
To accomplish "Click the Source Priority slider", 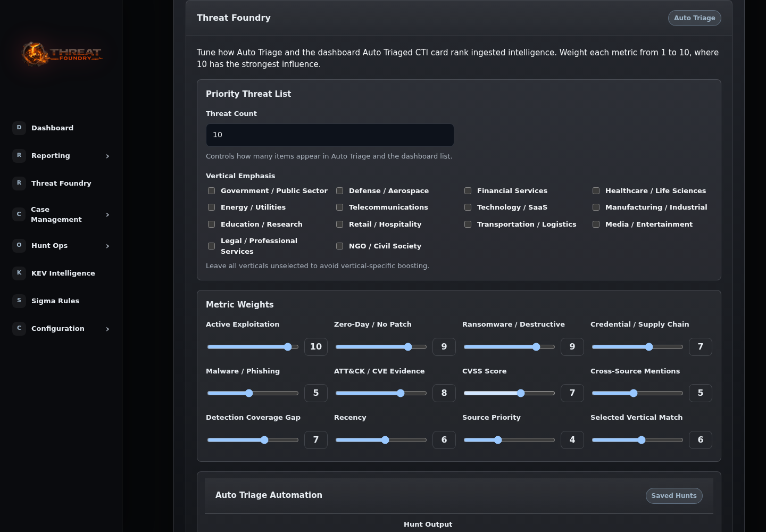I will [x=509, y=440].
